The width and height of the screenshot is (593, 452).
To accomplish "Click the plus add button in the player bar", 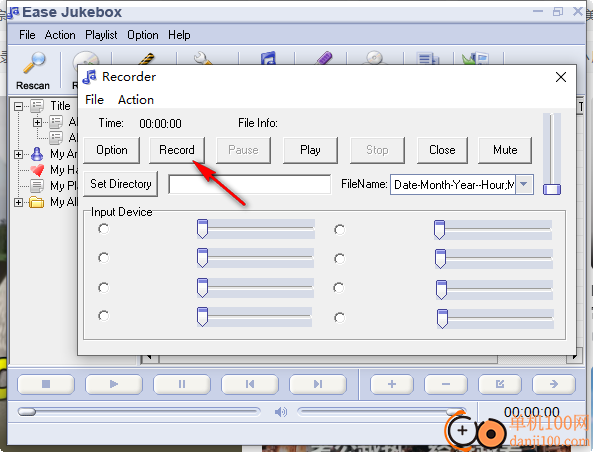I will point(392,384).
